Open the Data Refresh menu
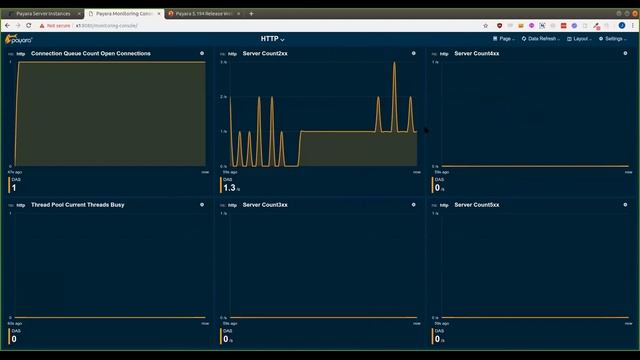 click(541, 39)
